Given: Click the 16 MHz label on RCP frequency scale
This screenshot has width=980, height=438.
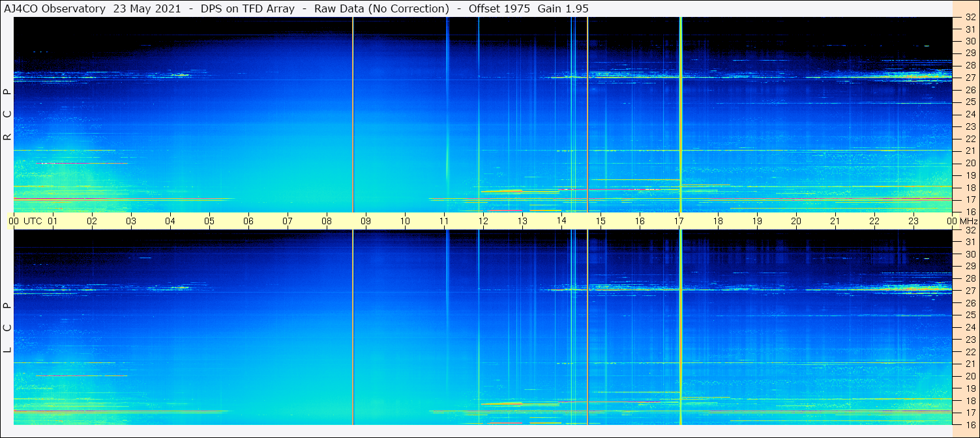Looking at the screenshot, I should point(970,212).
